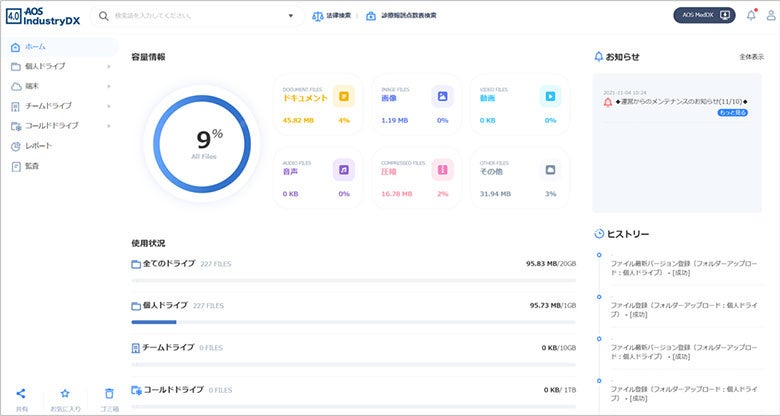Click the その他 other files icon
Viewport: 780px width, 416px height.
click(550, 170)
